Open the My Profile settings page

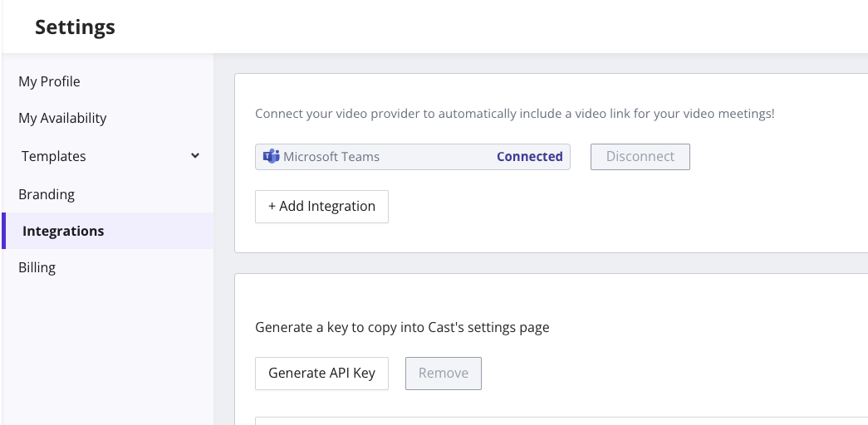[49, 81]
